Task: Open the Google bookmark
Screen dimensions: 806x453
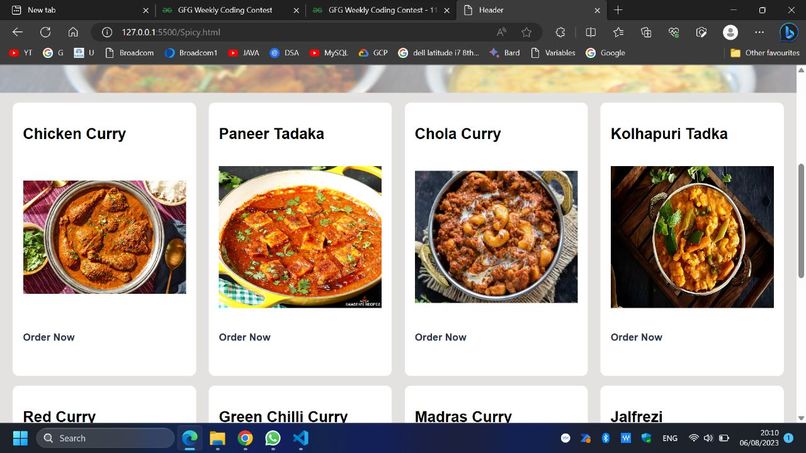Action: [x=606, y=52]
